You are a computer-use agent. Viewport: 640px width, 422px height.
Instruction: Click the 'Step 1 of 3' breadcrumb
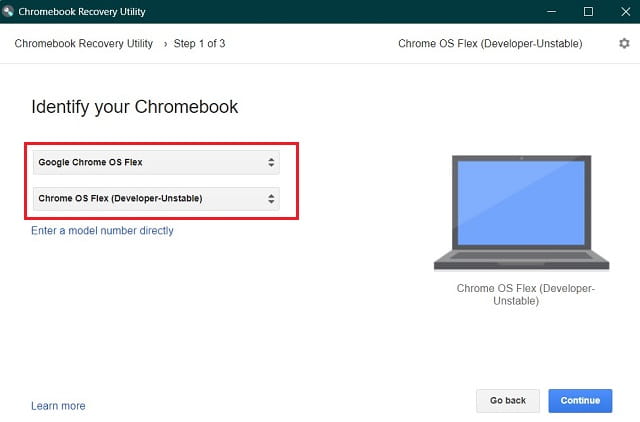[x=199, y=43]
